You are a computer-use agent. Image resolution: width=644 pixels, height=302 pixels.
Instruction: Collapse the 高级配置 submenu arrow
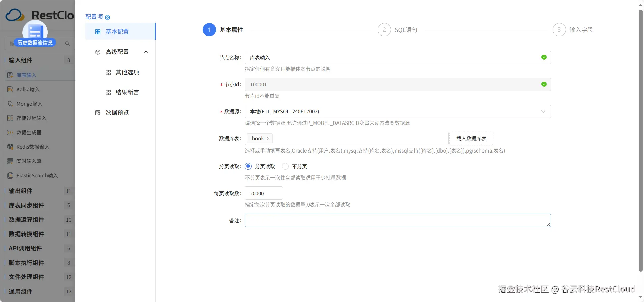pos(146,52)
